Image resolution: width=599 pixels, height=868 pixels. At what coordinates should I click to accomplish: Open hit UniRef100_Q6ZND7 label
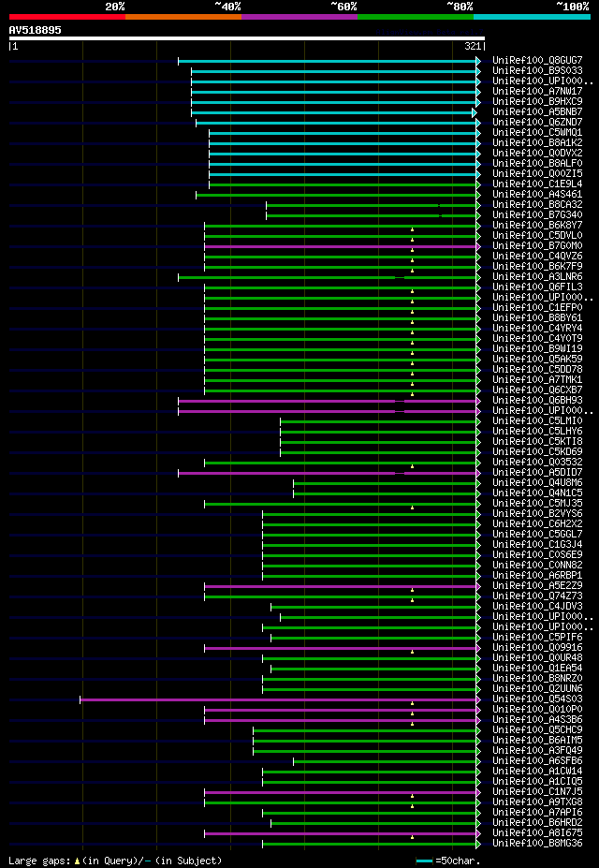click(537, 123)
